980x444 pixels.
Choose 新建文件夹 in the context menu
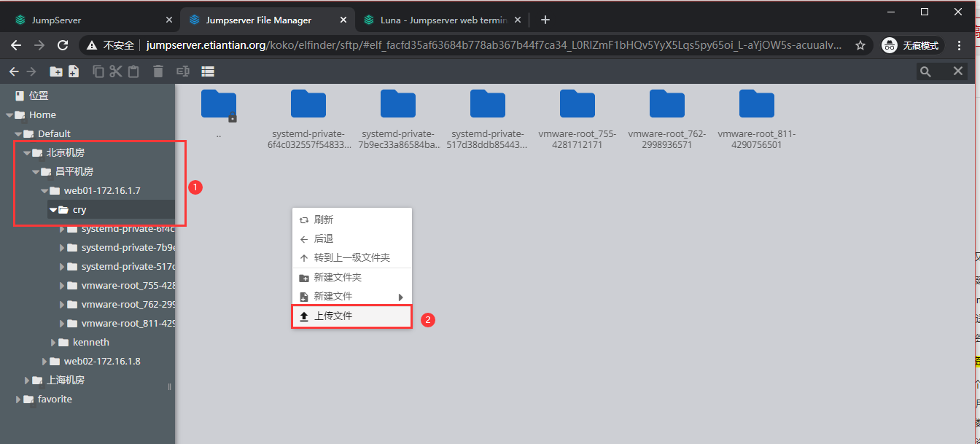coord(352,277)
